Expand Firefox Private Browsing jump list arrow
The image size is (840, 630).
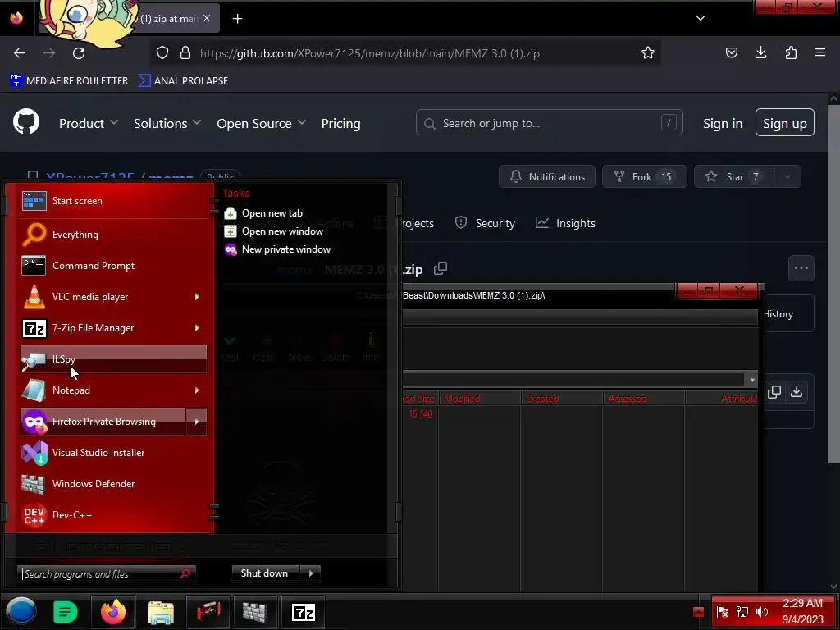[197, 422]
